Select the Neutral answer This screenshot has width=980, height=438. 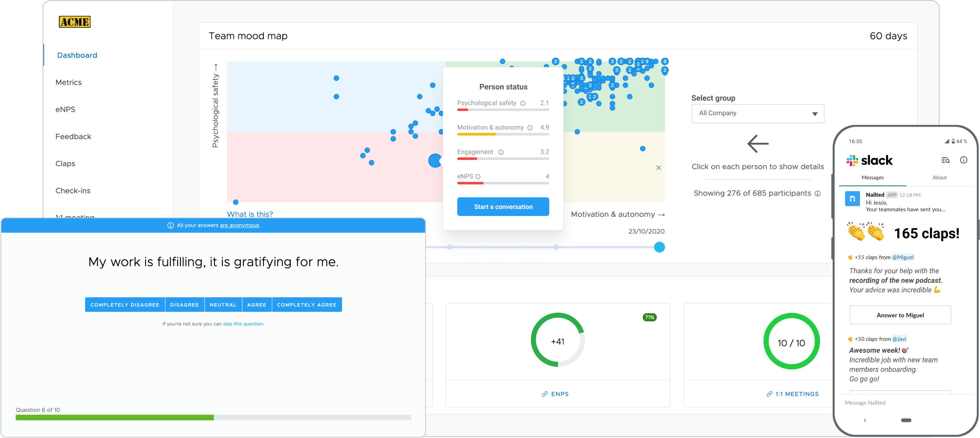[x=223, y=305]
